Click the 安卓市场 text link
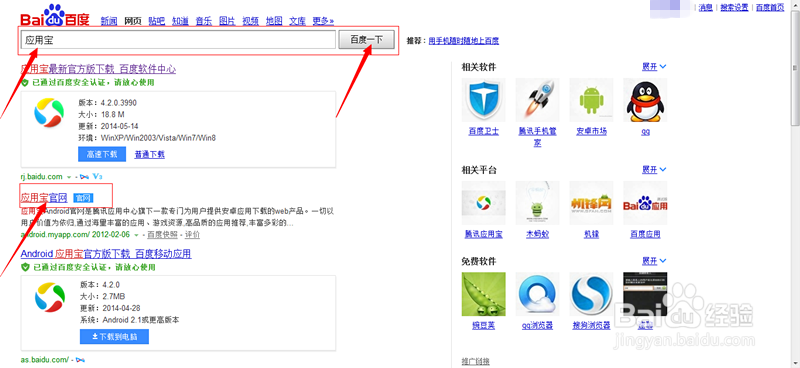Viewport: 800px width, 368px height. coord(591,132)
